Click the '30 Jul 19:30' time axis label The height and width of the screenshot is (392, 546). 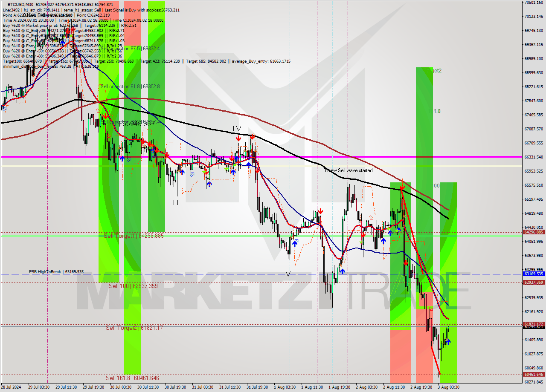pos(175,387)
